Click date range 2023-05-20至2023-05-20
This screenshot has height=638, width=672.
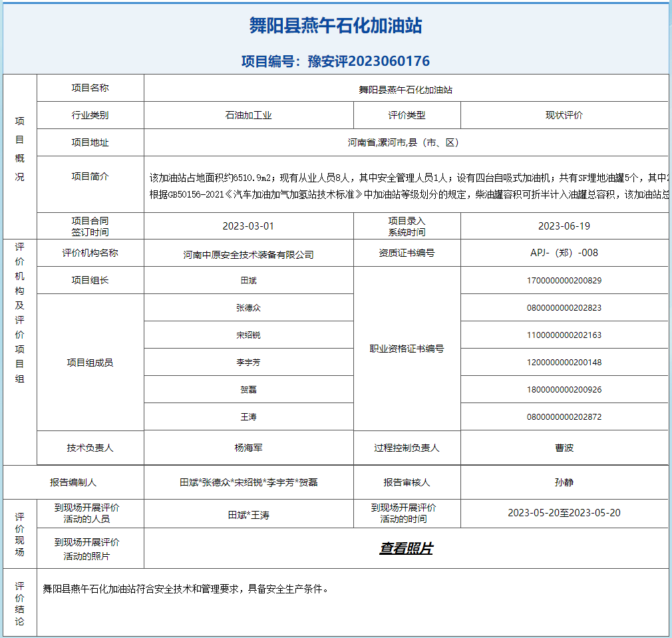click(564, 513)
